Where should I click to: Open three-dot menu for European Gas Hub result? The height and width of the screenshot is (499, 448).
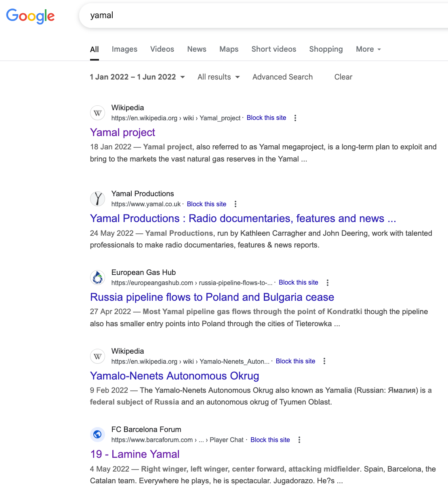(328, 283)
